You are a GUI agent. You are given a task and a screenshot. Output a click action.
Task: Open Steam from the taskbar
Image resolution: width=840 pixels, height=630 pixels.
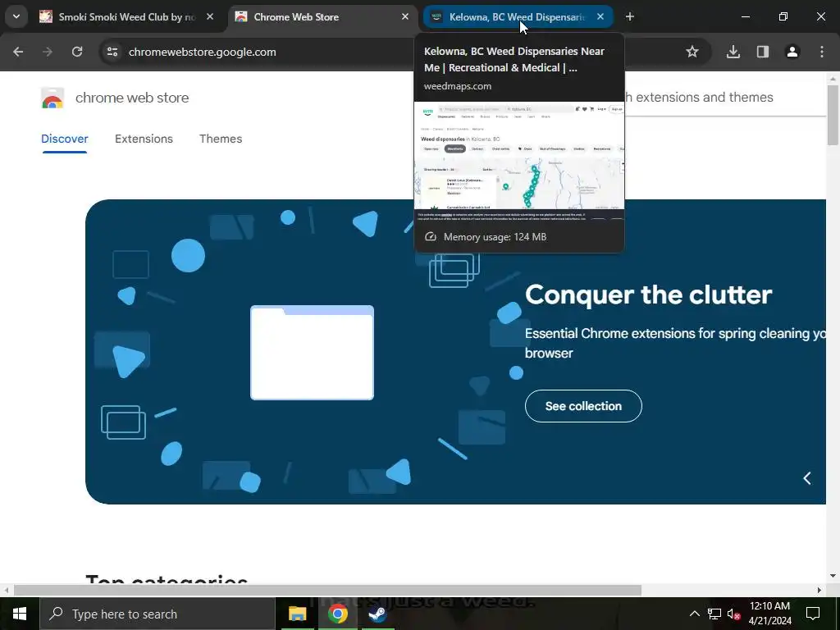coord(377,614)
